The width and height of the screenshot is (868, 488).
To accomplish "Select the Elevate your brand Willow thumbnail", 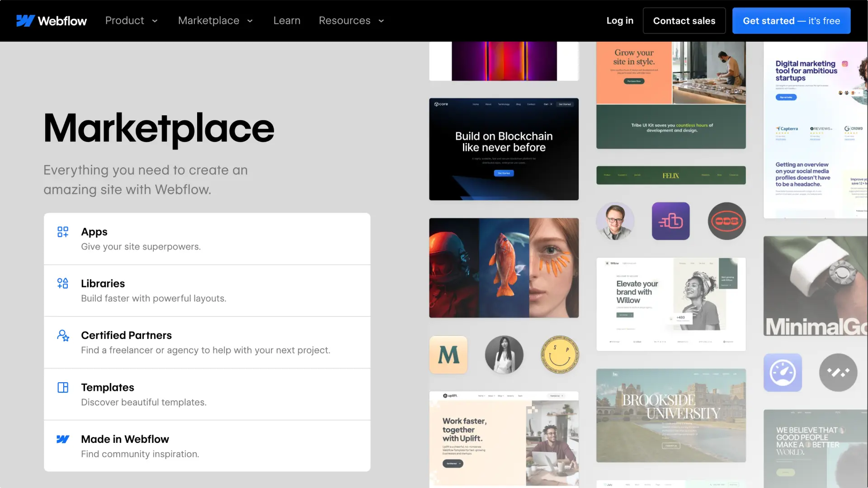I will [671, 304].
